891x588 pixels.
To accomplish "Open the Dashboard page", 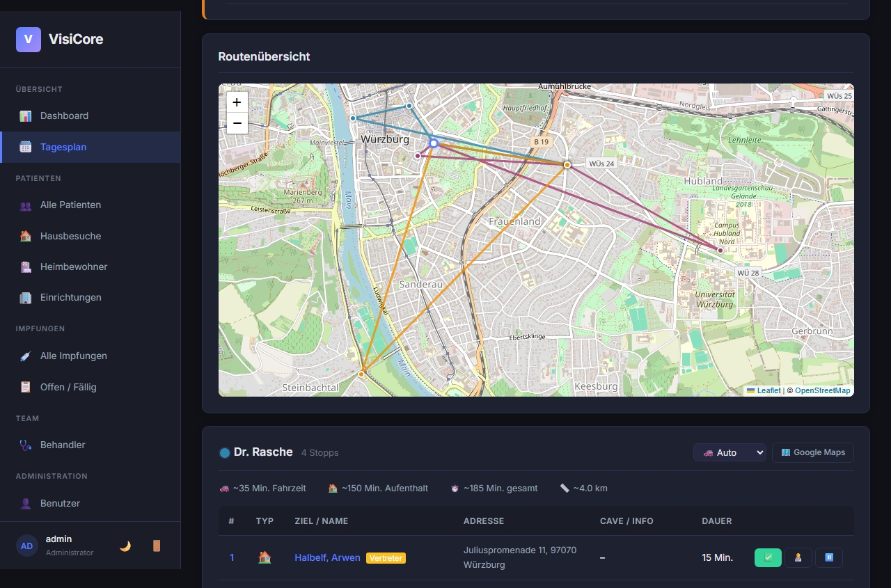I will pyautogui.click(x=64, y=116).
